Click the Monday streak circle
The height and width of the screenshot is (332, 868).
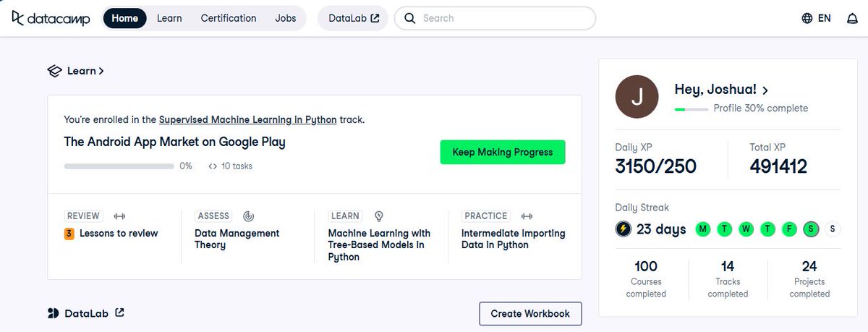[702, 229]
